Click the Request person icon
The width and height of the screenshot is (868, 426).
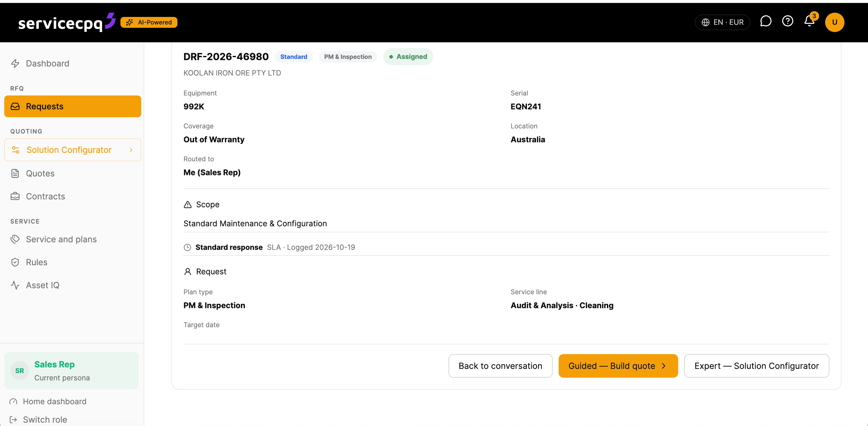point(188,272)
